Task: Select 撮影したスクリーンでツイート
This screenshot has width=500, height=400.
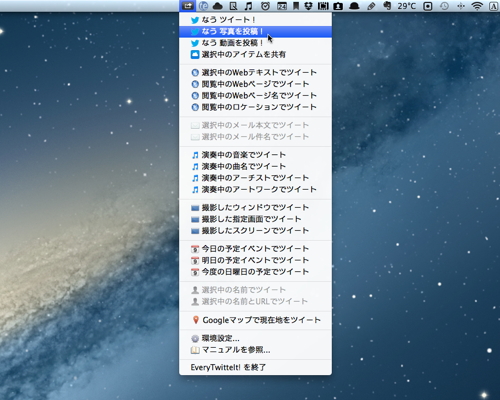Action: point(255,230)
